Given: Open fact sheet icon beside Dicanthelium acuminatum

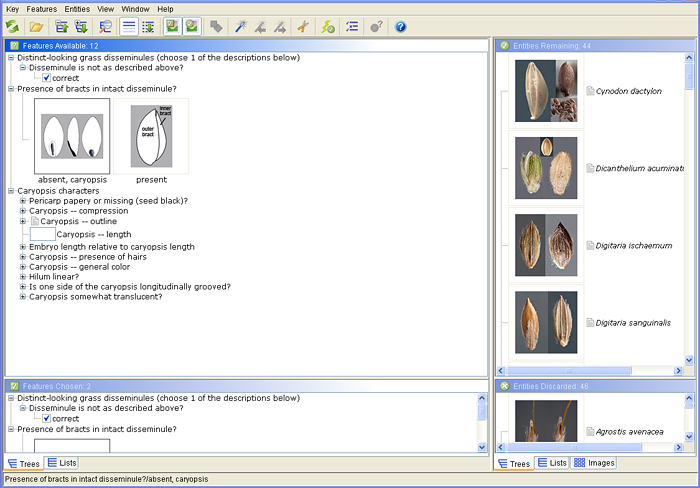Looking at the screenshot, I should coord(590,168).
